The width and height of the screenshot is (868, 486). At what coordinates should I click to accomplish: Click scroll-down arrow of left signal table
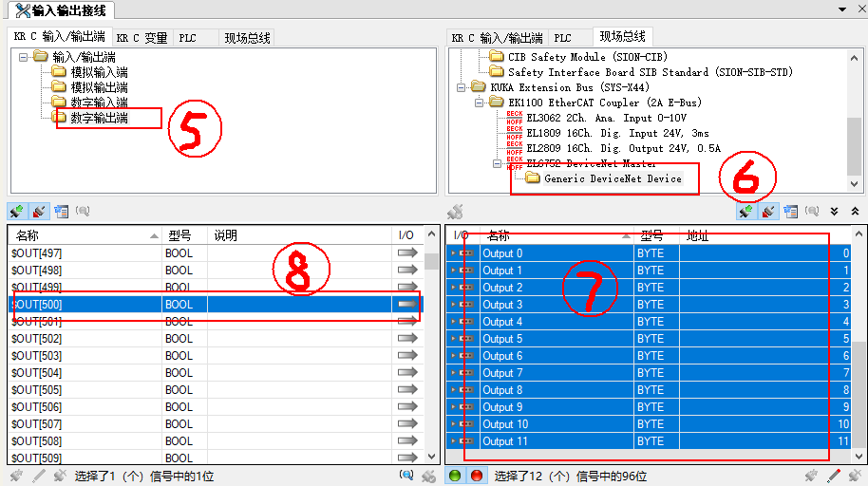pos(431,457)
